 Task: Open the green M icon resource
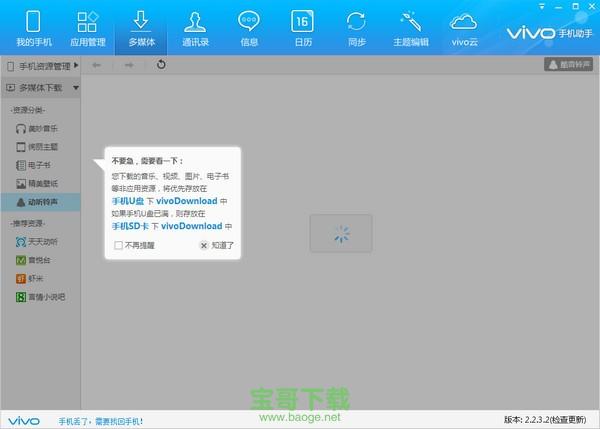(33, 260)
